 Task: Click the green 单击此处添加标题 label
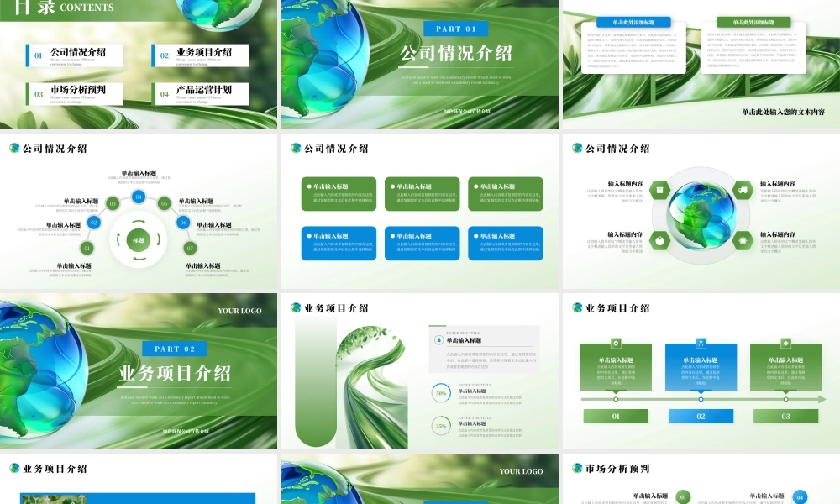click(x=753, y=22)
